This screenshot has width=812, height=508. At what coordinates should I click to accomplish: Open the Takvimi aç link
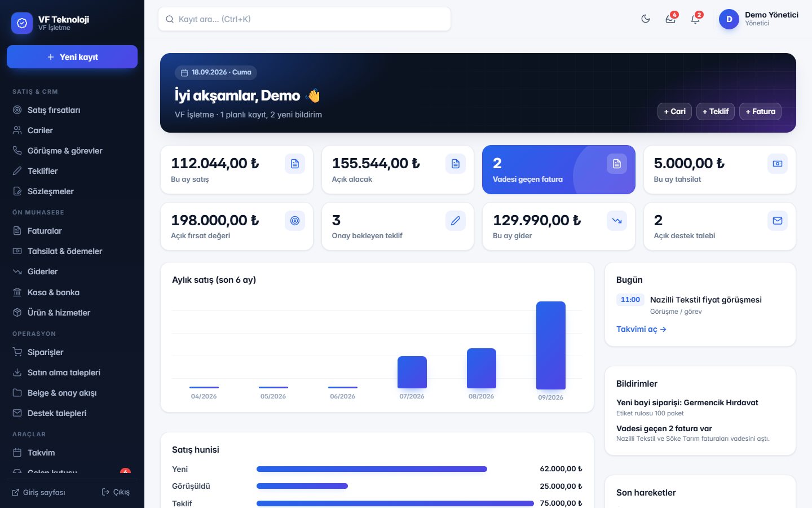pos(641,329)
